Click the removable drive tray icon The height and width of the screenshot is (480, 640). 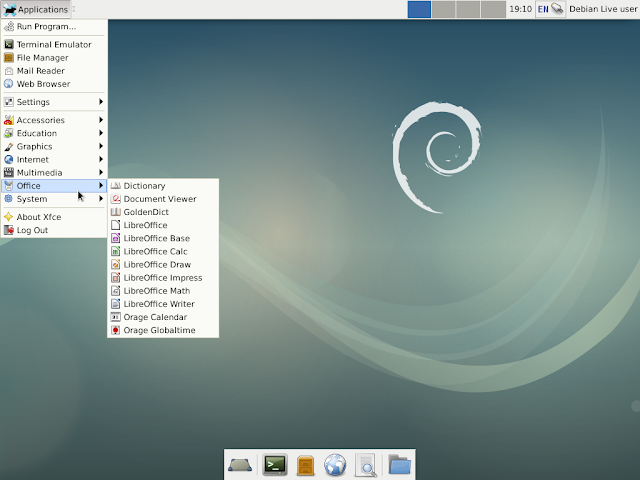pos(558,9)
